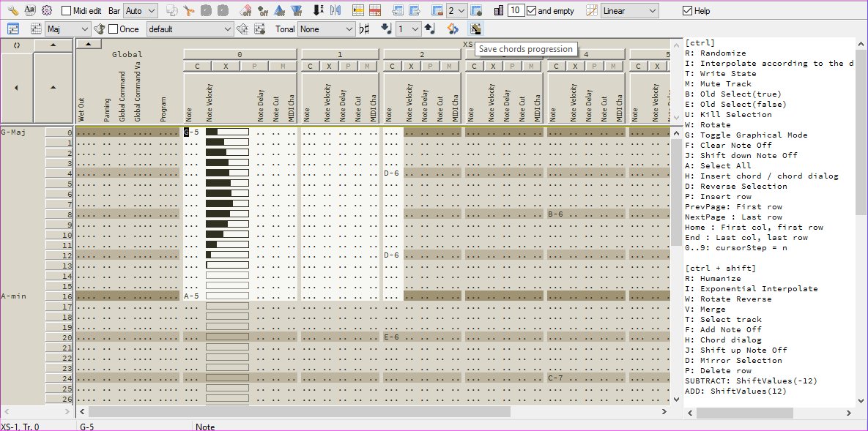Click the move column right icon
The image size is (868, 431).
[x=414, y=10]
